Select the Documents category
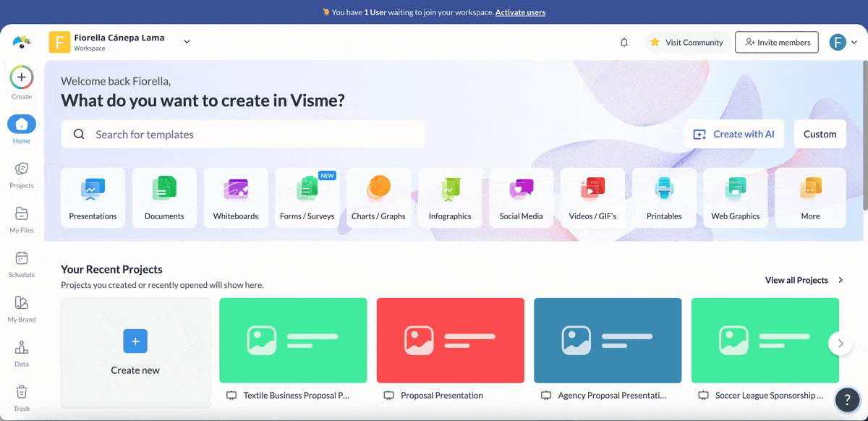The height and width of the screenshot is (421, 868). pos(164,197)
